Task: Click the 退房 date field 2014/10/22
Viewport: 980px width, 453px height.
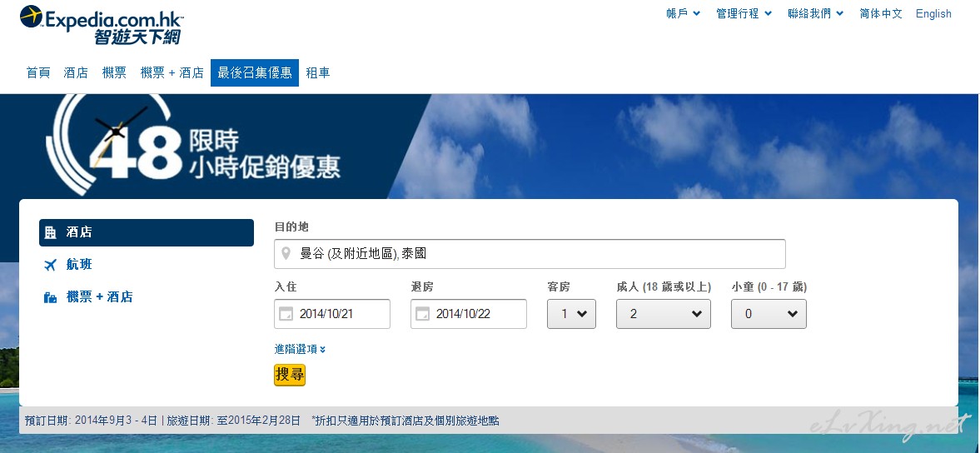Action: (469, 314)
